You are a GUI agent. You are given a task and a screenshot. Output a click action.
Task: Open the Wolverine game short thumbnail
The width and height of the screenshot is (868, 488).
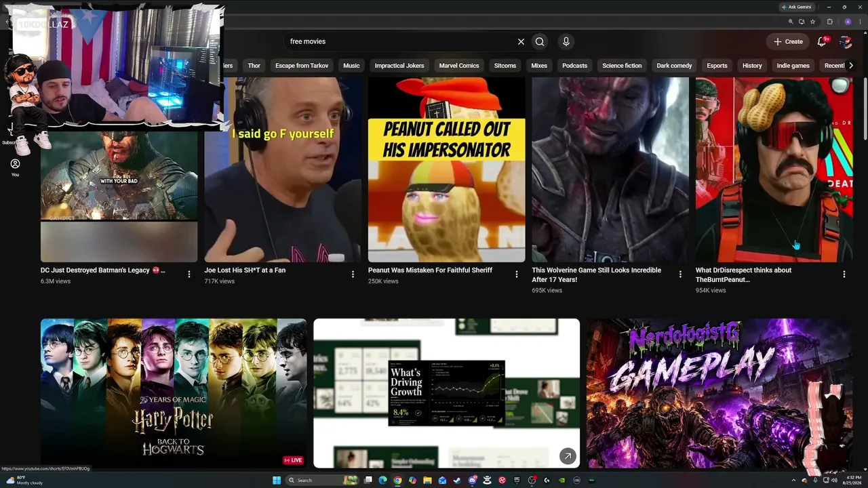(610, 169)
